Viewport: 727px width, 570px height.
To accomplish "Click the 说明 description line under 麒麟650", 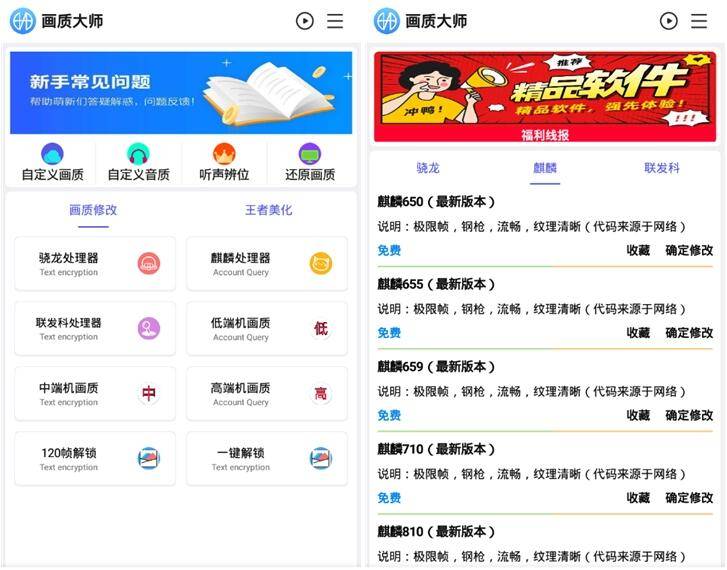I will click(531, 227).
